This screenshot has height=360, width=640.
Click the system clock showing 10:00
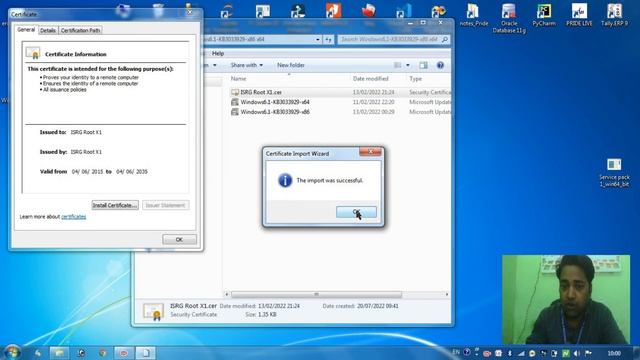[614, 353]
